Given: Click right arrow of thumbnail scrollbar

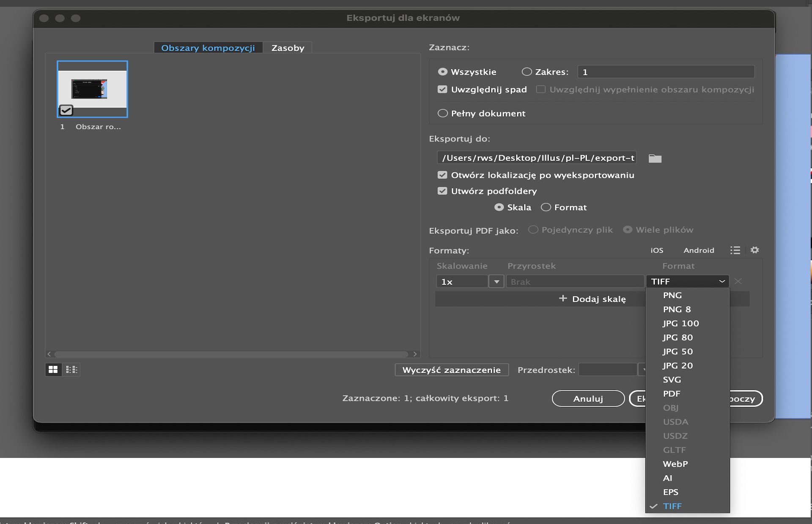Looking at the screenshot, I should click(x=415, y=354).
